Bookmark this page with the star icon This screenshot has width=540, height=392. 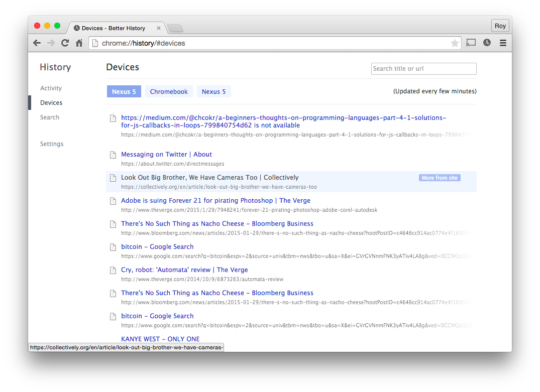[x=455, y=43]
